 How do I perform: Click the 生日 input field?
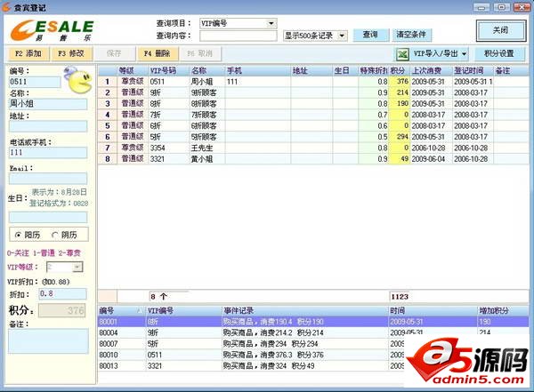point(48,217)
